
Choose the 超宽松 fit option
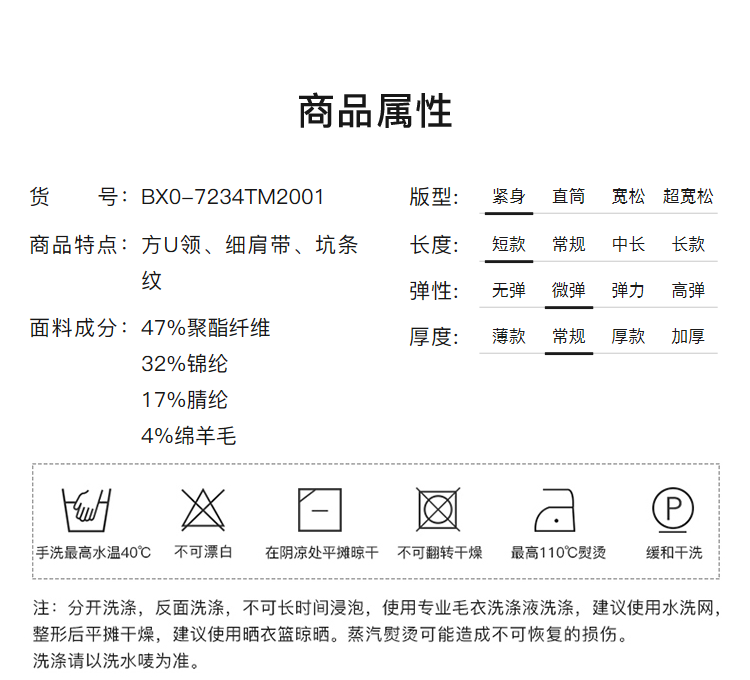688,197
